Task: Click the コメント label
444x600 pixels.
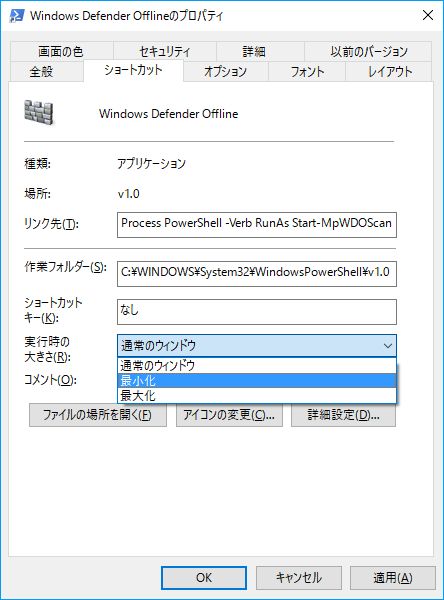Action: tap(50, 380)
